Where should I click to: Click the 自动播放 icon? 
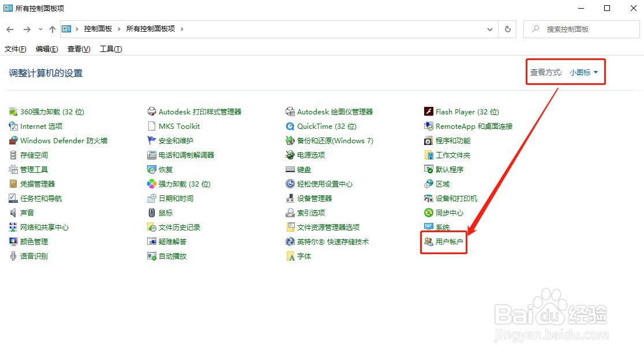152,256
